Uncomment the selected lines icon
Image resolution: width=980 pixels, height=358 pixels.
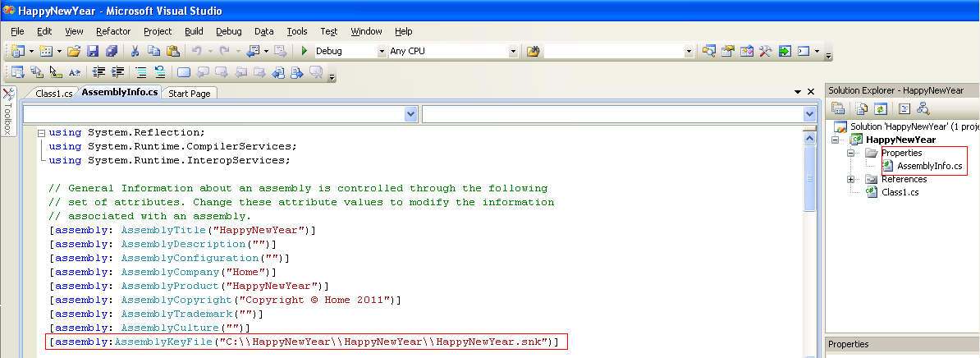pos(159,72)
